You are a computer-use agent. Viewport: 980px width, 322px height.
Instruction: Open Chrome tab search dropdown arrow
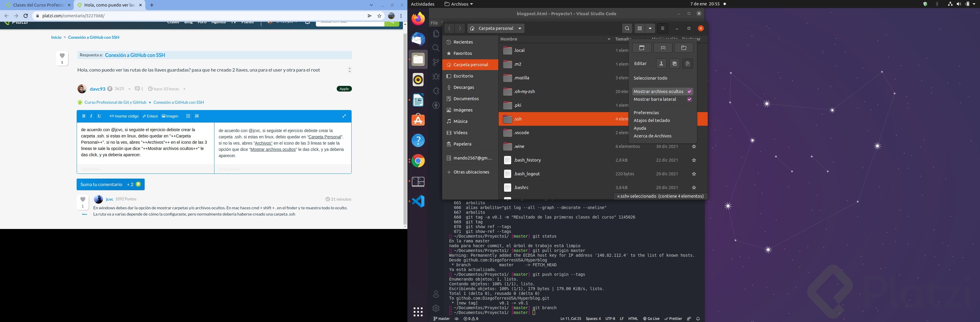pyautogui.click(x=371, y=5)
